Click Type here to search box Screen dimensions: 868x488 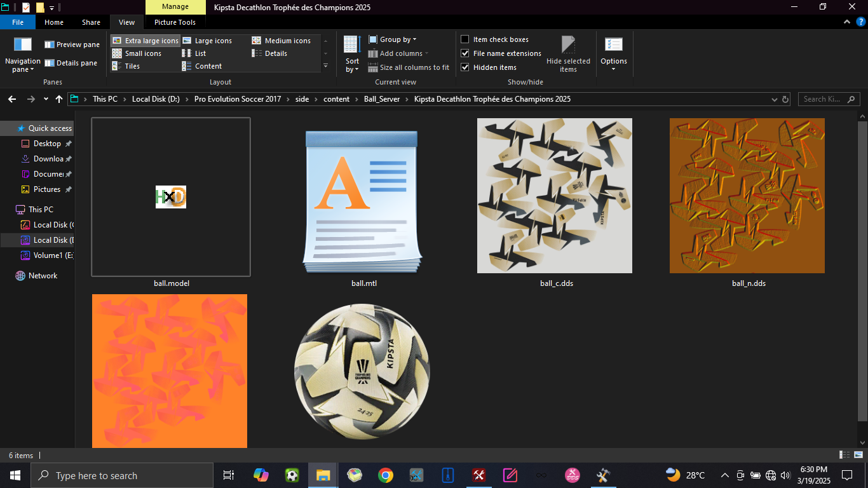click(122, 475)
